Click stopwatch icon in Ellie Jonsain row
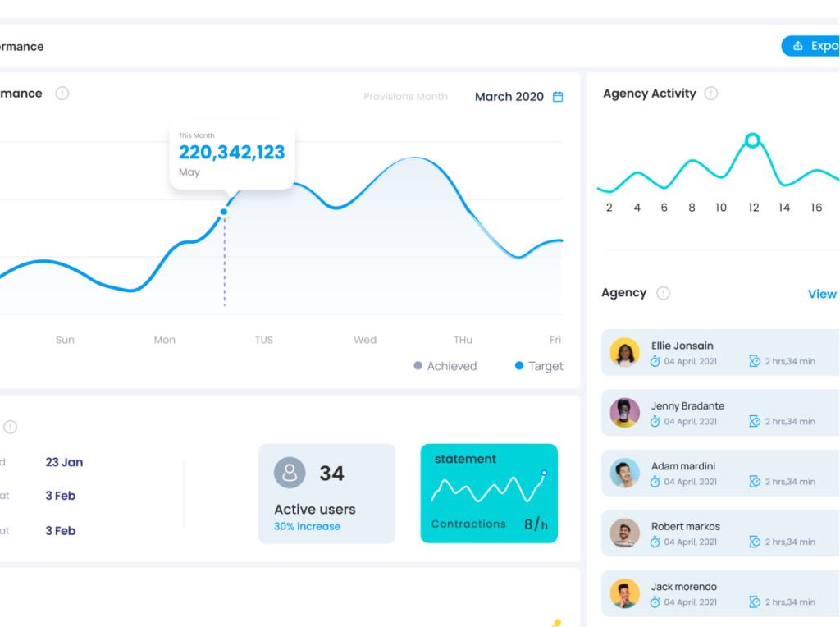 pyautogui.click(x=655, y=361)
